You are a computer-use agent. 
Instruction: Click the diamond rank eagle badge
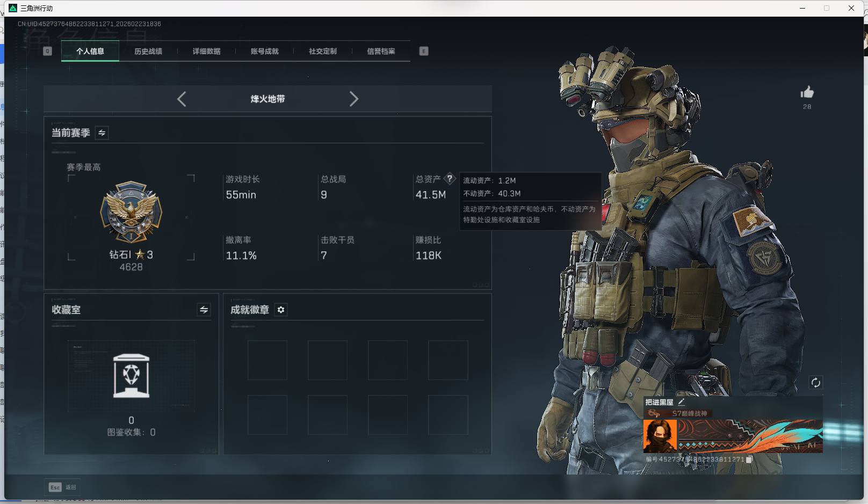pos(131,211)
